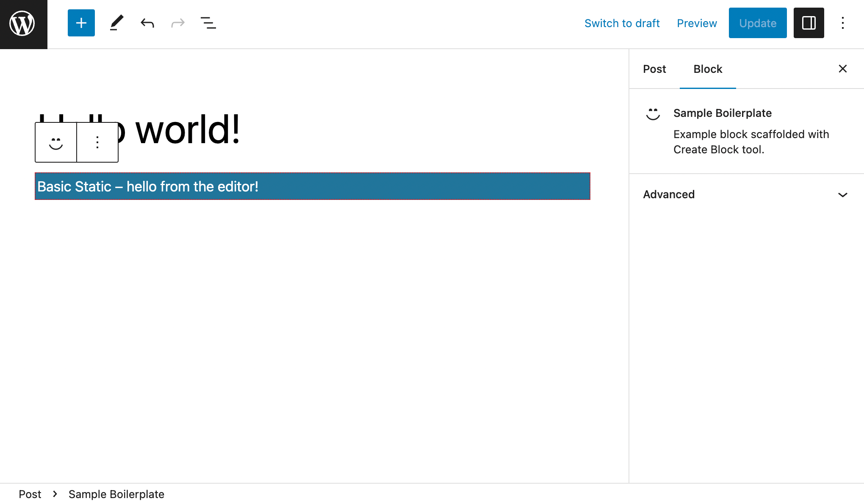Toggle the Settings sidebar panel
This screenshot has height=504, width=864.
point(808,23)
